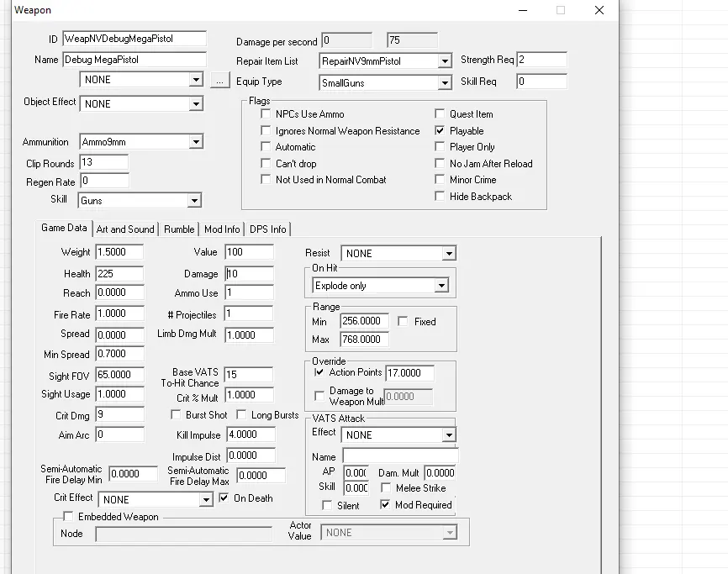Disable the Action Points override checkbox
Image resolution: width=728 pixels, height=574 pixels.
pos(319,372)
